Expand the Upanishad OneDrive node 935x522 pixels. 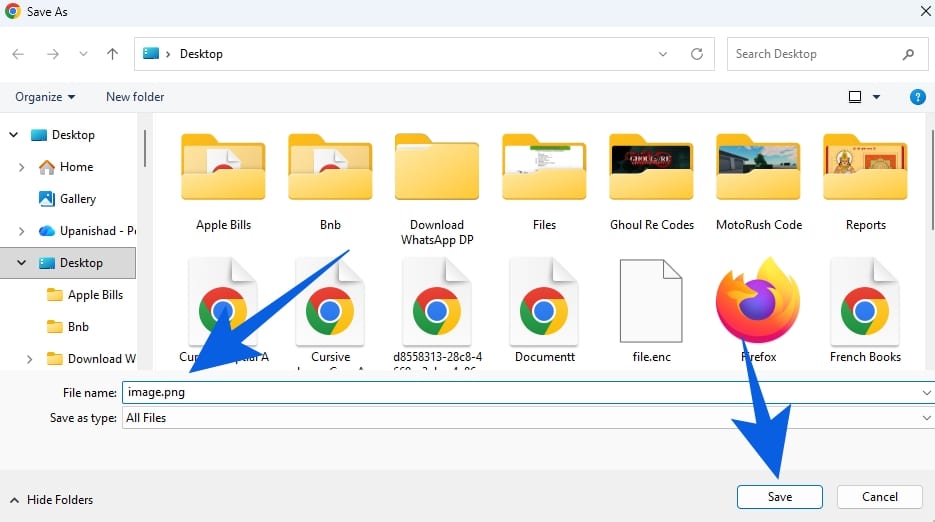coord(21,231)
